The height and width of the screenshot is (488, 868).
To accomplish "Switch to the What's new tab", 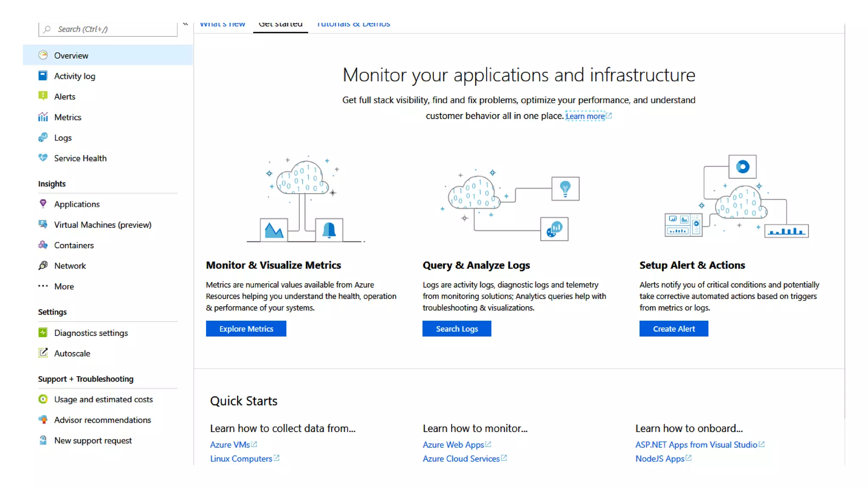I will [223, 25].
